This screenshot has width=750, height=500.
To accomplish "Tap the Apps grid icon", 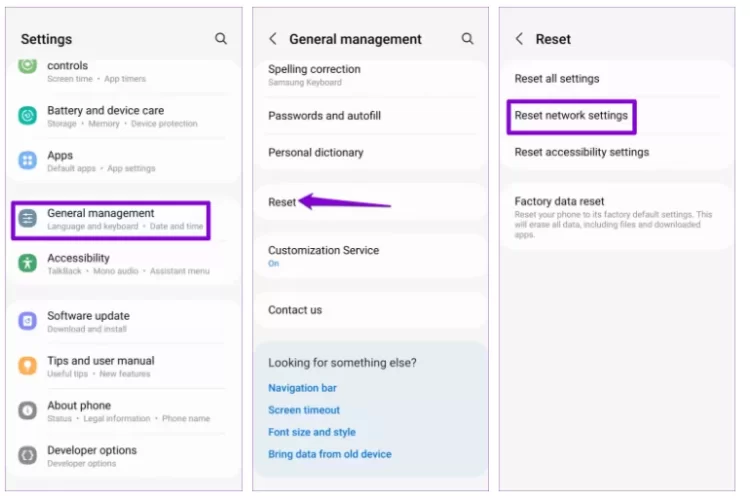I will (x=28, y=161).
